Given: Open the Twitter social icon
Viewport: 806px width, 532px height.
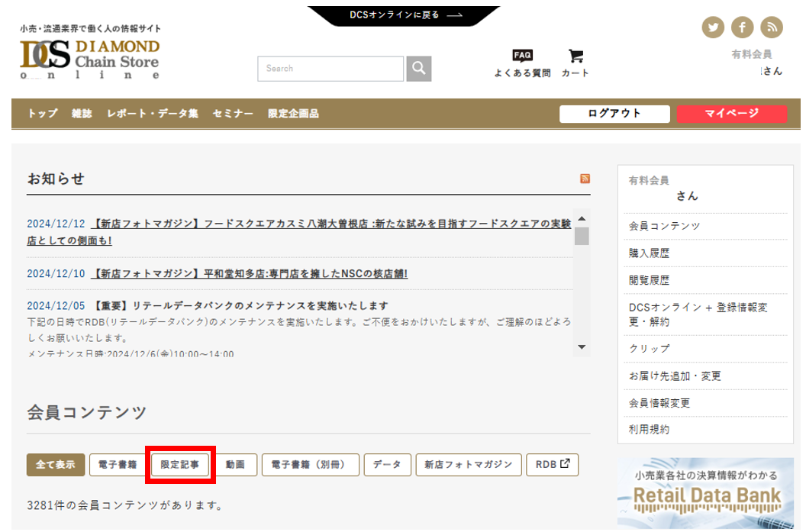Looking at the screenshot, I should pos(713,27).
